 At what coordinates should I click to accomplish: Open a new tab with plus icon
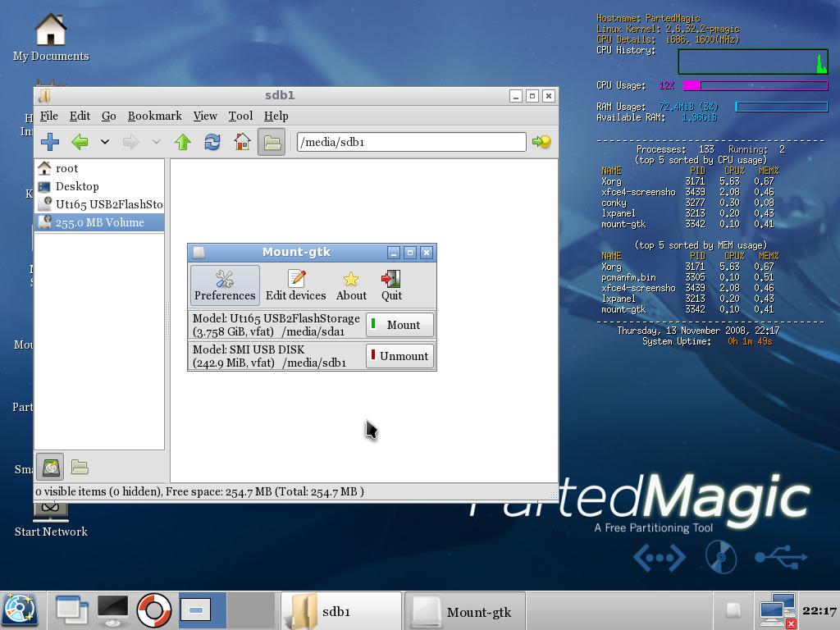[x=50, y=142]
